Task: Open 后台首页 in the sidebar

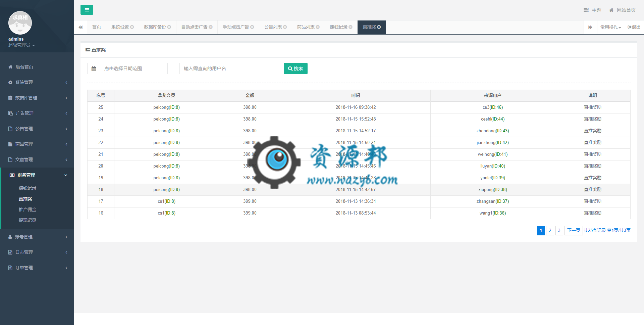Action: pyautogui.click(x=37, y=67)
